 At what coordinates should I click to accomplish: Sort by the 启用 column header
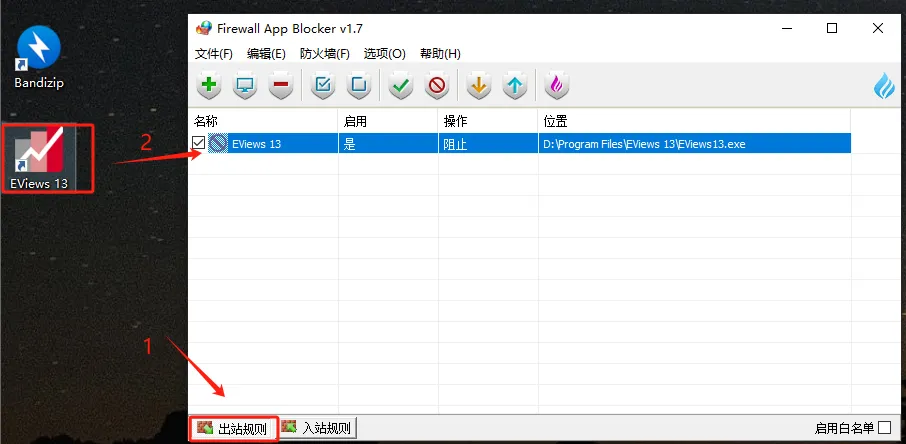coord(388,121)
